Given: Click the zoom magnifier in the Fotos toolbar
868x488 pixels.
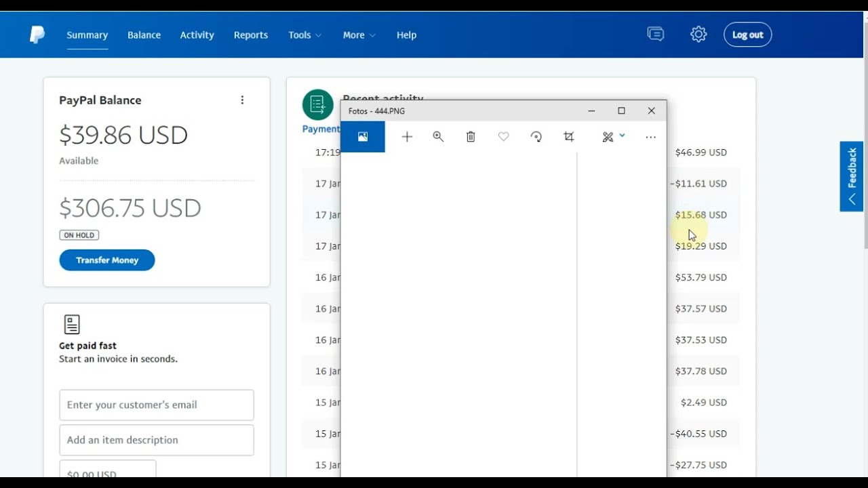Looking at the screenshot, I should pyautogui.click(x=438, y=137).
